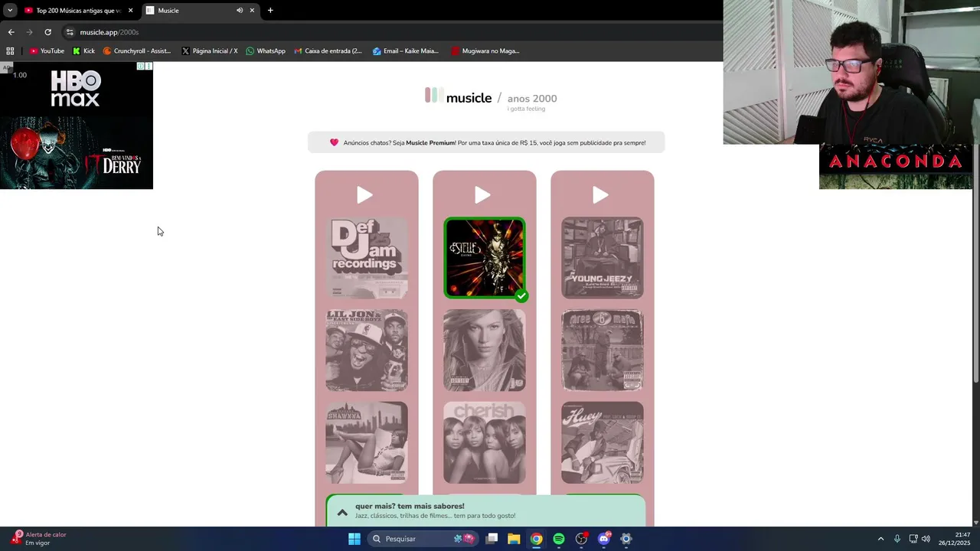The image size is (980, 551).
Task: Click the pink heart icon in premium banner
Action: [334, 142]
